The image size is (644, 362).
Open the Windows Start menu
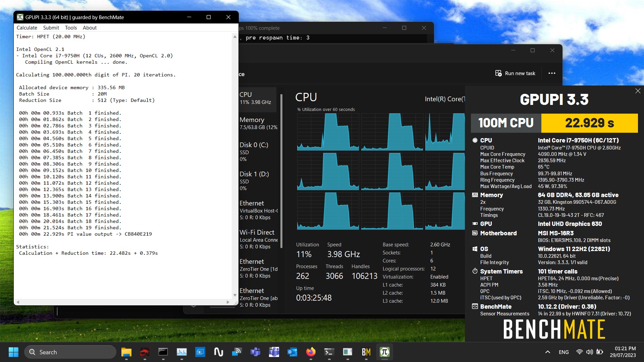(x=13, y=352)
